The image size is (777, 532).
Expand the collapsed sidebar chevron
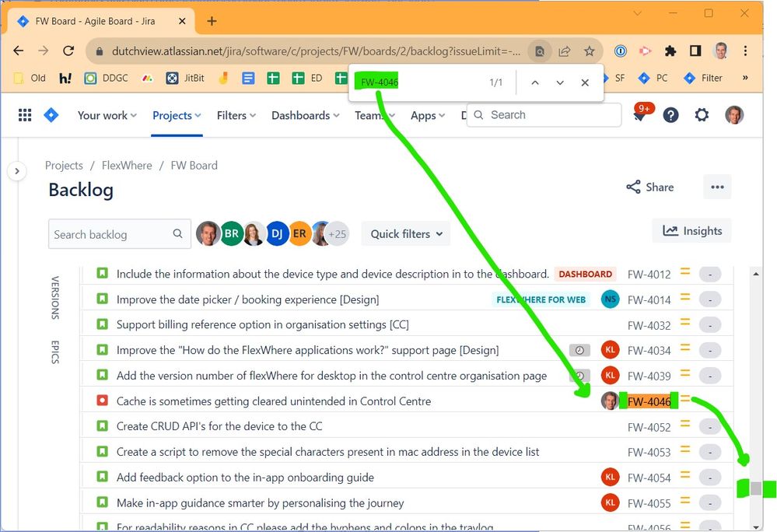pyautogui.click(x=17, y=171)
